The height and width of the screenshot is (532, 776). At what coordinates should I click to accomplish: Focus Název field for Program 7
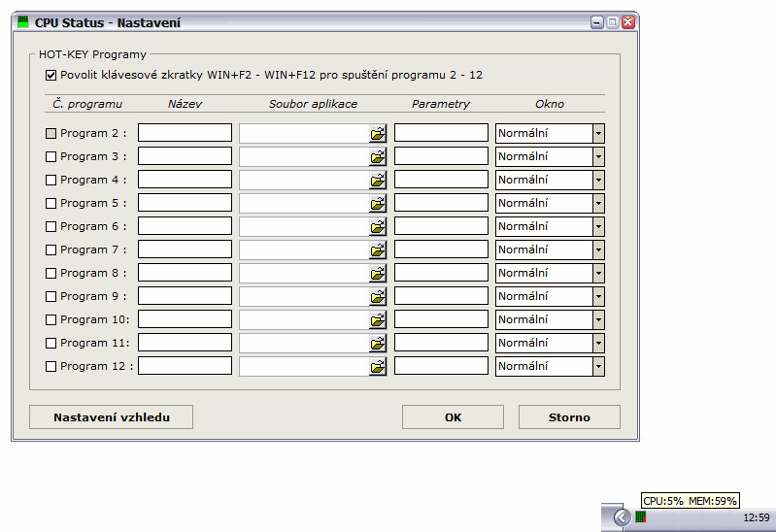tap(185, 249)
